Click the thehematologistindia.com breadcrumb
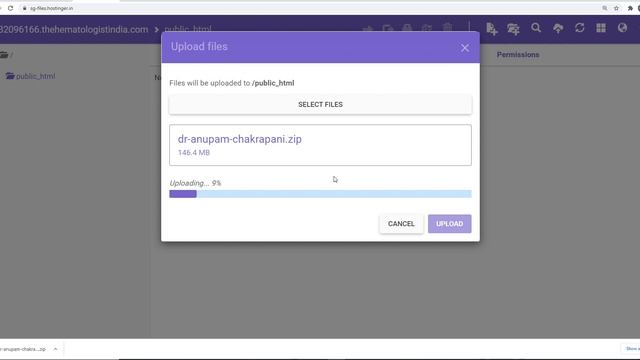640x360 pixels. (74, 29)
